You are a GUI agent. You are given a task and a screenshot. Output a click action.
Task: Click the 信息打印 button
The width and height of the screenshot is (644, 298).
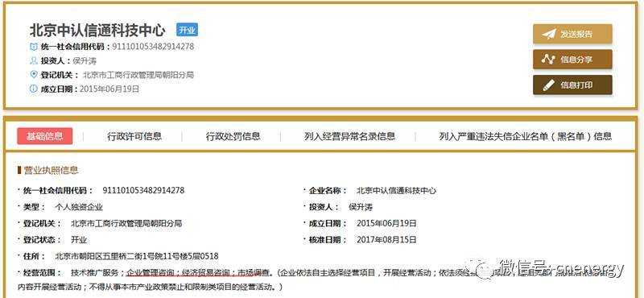[x=572, y=85]
